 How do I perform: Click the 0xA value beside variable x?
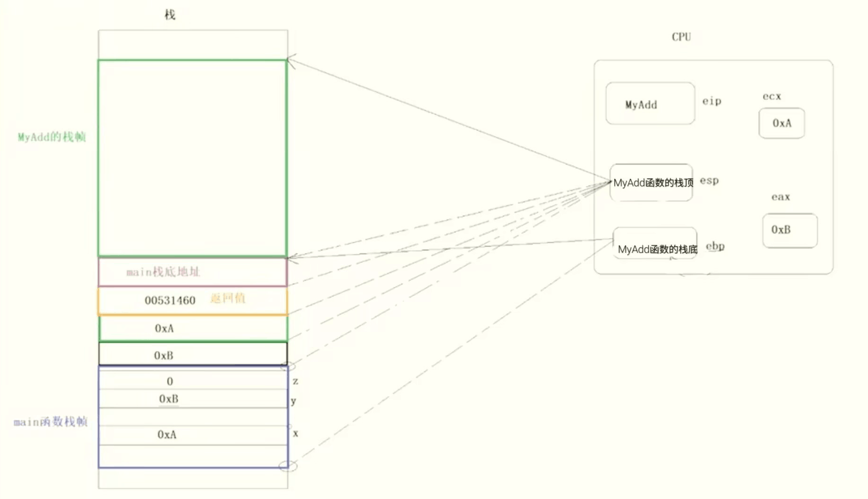[167, 434]
